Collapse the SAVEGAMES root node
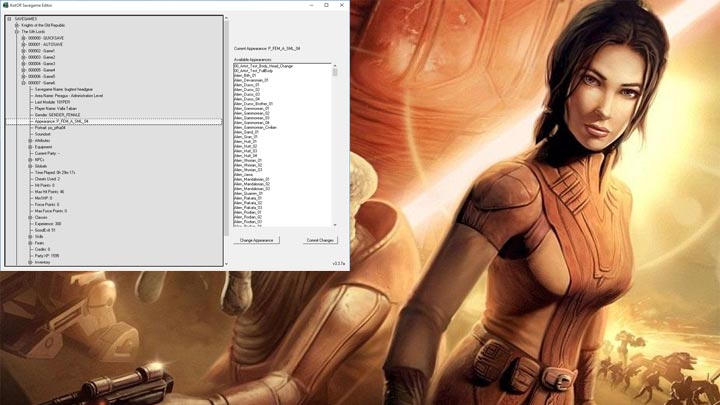Image resolution: width=720 pixels, height=405 pixels. 7,18
